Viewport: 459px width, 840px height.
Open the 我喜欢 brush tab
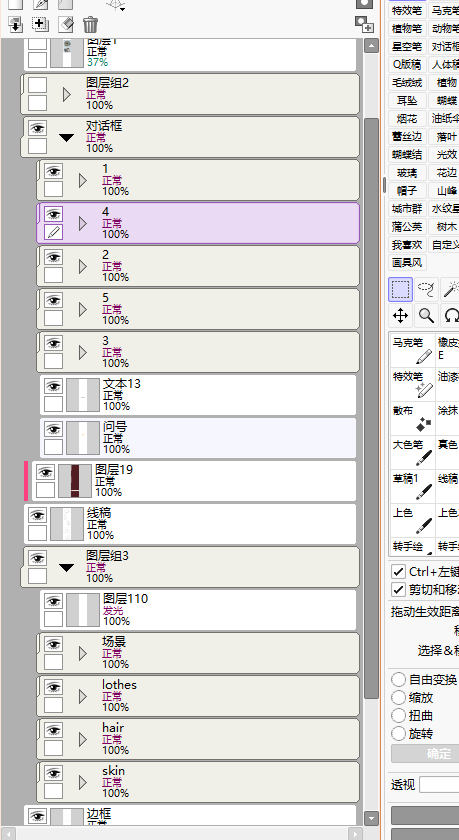pyautogui.click(x=407, y=245)
